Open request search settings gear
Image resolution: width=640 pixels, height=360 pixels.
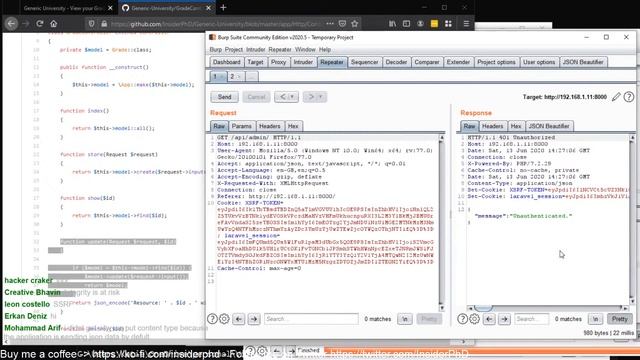pos(224,319)
